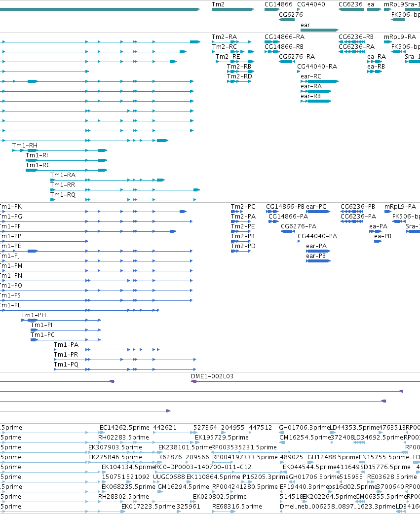Select the CG44040 gene label

pos(311,4)
